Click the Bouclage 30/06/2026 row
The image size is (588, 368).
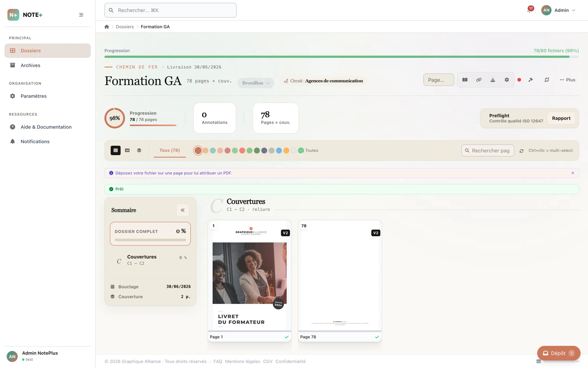click(x=150, y=287)
